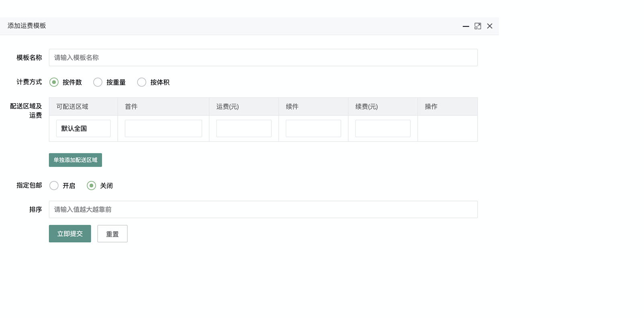The width and height of the screenshot is (644, 318).
Task: Focus the 运费(元) input in table row
Action: (x=244, y=128)
